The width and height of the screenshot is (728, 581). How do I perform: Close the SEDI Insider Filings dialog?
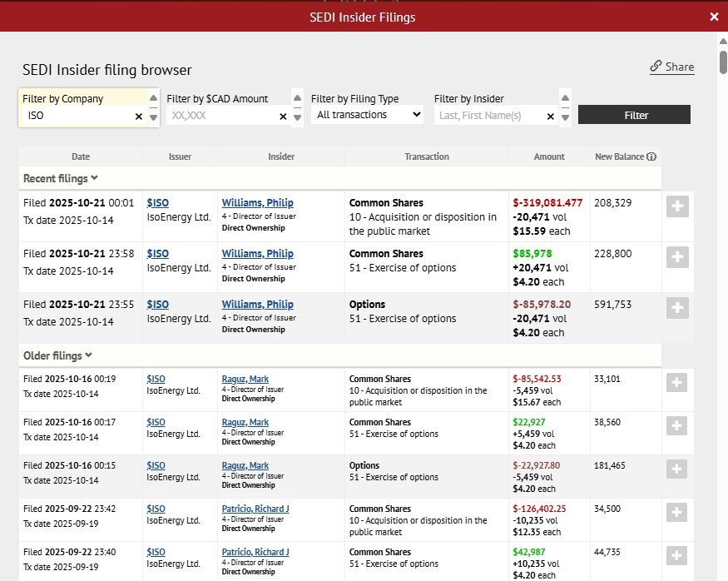tap(714, 17)
